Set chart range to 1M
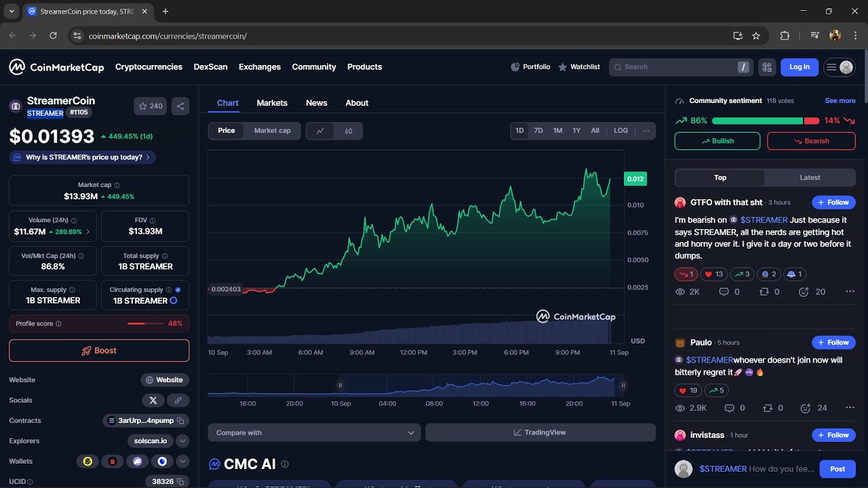 pyautogui.click(x=557, y=131)
